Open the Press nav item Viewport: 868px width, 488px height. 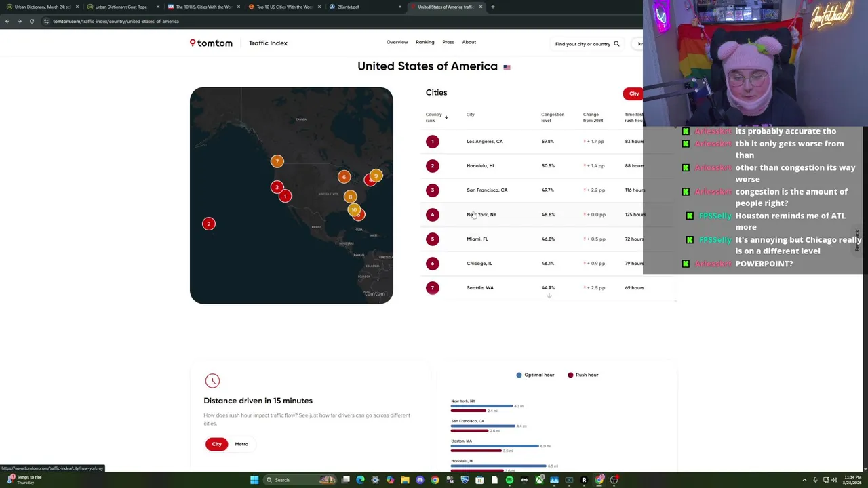pos(448,42)
